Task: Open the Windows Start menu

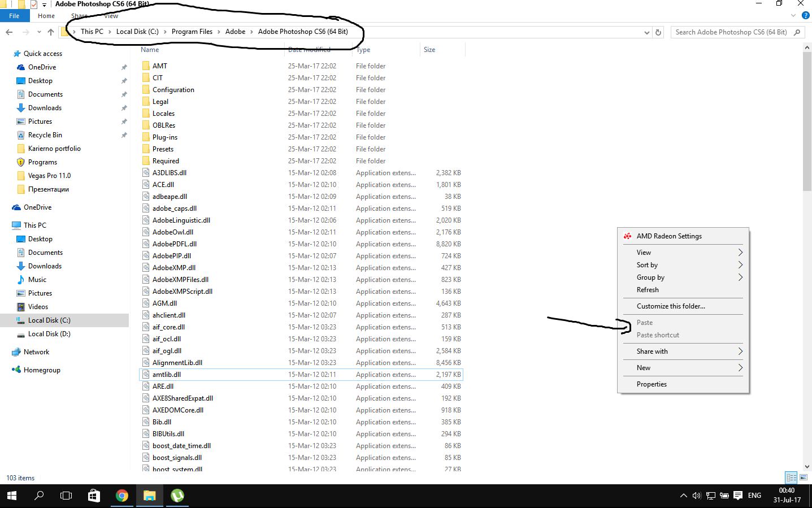Action: (12, 496)
